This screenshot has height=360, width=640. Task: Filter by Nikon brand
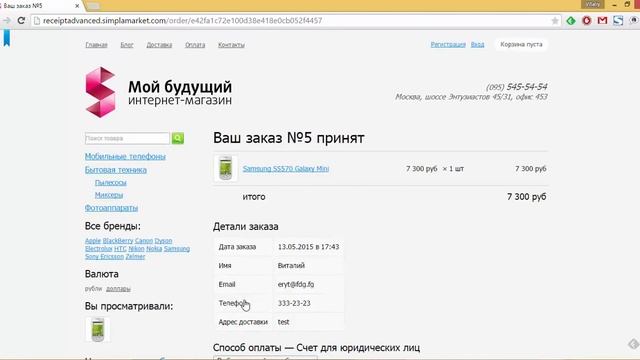(x=136, y=249)
